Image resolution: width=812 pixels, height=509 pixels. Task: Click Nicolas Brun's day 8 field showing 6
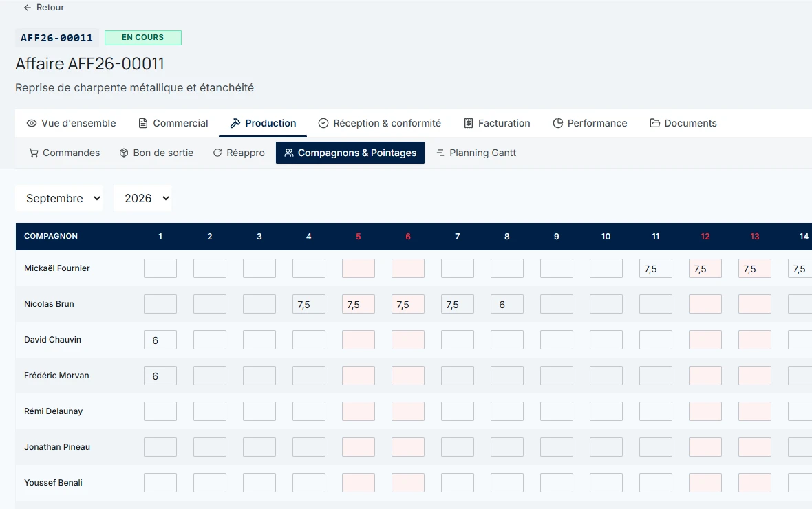tap(507, 304)
